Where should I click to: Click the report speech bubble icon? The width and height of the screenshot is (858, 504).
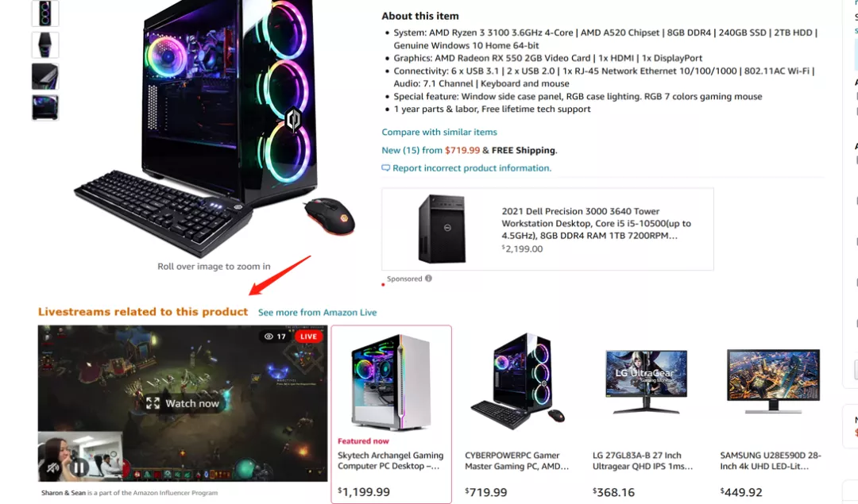pyautogui.click(x=386, y=167)
